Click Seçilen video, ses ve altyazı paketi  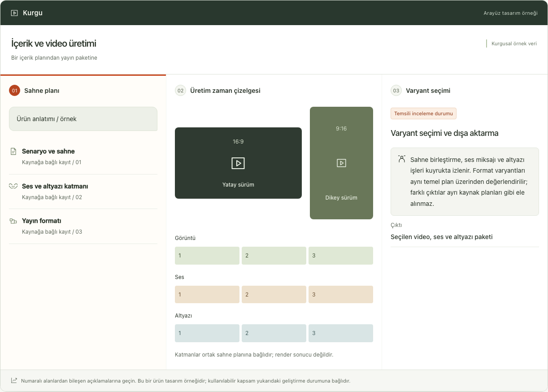pyautogui.click(x=442, y=237)
